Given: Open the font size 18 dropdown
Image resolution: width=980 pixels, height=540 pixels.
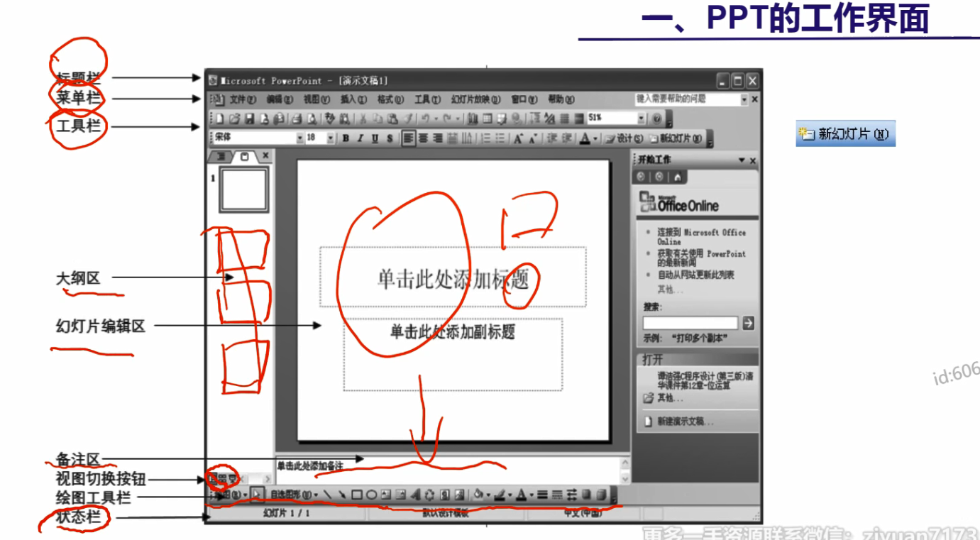Looking at the screenshot, I should (x=331, y=138).
